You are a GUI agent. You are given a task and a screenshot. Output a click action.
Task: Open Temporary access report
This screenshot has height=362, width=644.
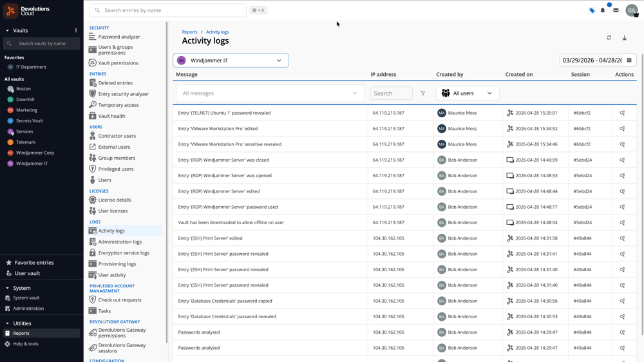coord(118,105)
